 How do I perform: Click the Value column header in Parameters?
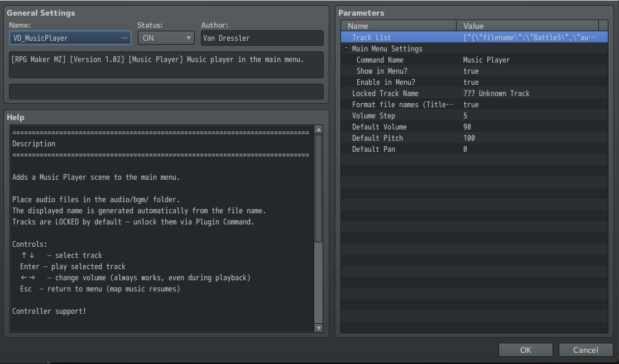[527, 26]
